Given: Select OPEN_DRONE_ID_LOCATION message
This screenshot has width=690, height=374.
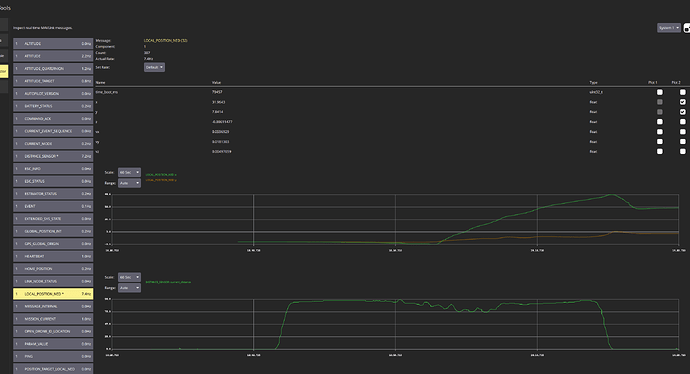Looking at the screenshot, I should [53, 331].
